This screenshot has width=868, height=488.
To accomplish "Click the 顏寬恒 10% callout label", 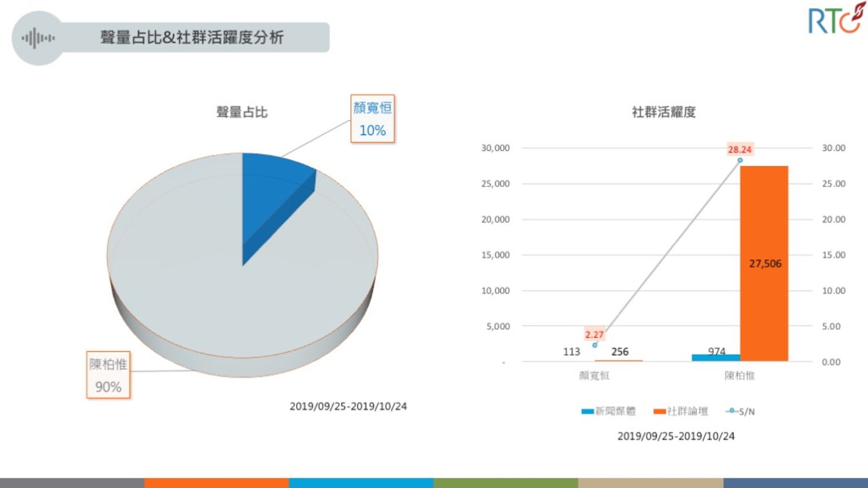I will (372, 119).
